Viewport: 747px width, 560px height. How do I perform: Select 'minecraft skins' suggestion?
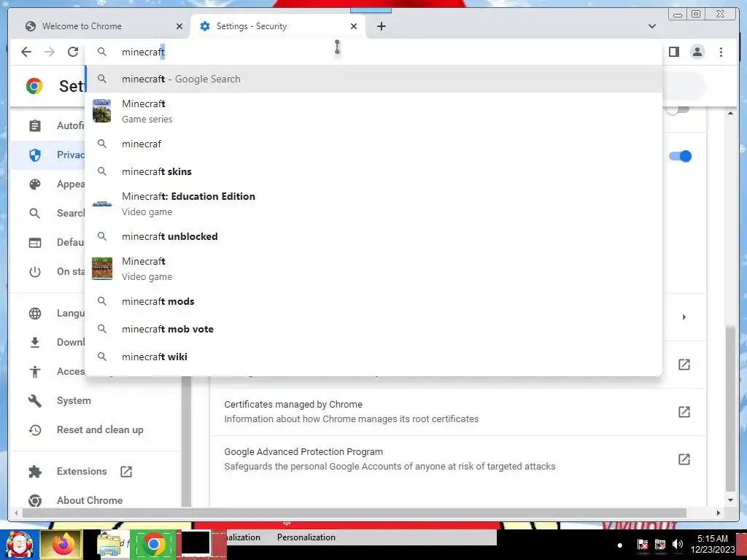click(x=373, y=171)
